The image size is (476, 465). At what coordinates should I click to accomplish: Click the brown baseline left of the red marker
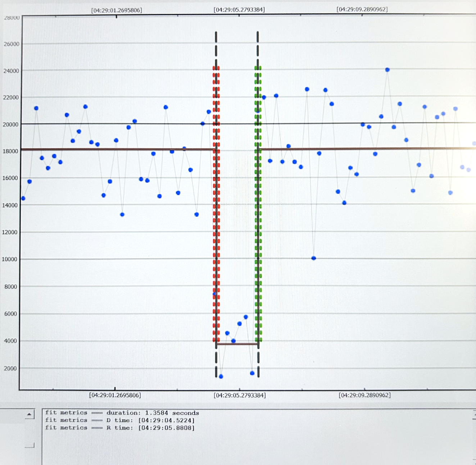coord(118,149)
